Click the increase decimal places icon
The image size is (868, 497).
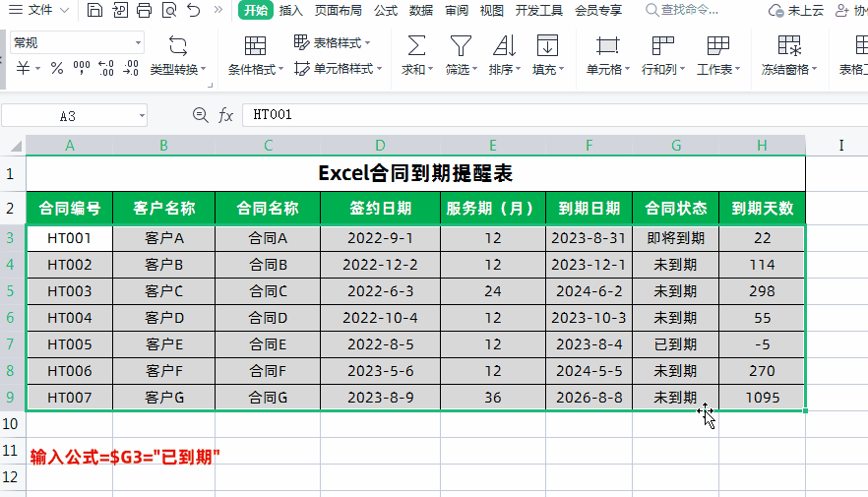[x=105, y=68]
